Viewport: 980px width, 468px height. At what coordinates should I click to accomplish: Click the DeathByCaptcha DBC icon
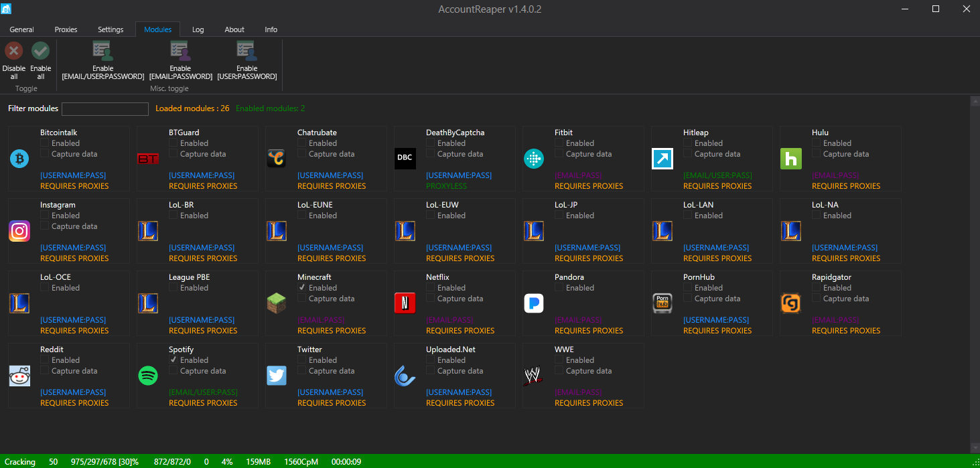click(405, 159)
